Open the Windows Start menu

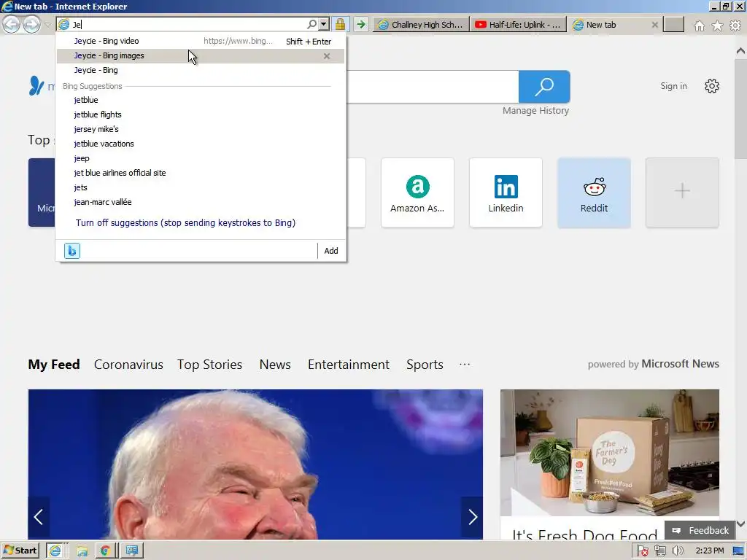pos(20,551)
